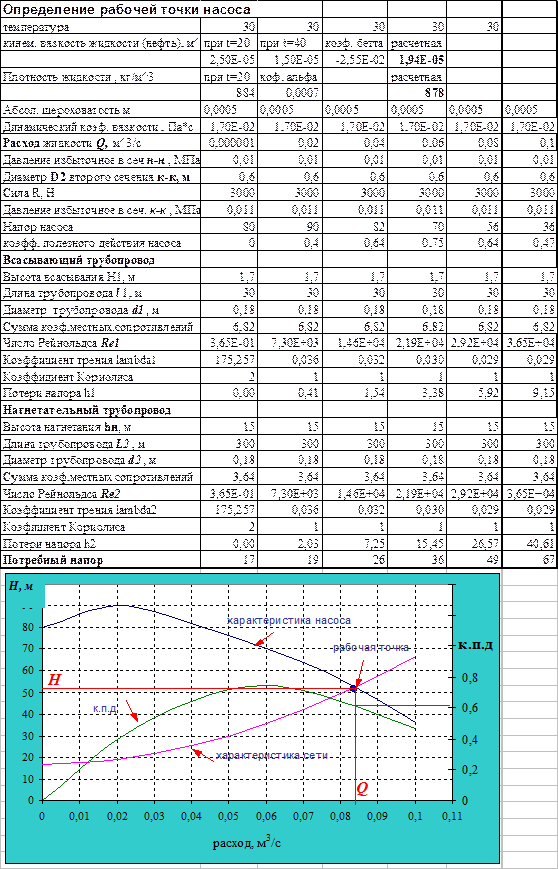The image size is (558, 869).
Task: Select pump head value 70
Action: click(x=436, y=227)
